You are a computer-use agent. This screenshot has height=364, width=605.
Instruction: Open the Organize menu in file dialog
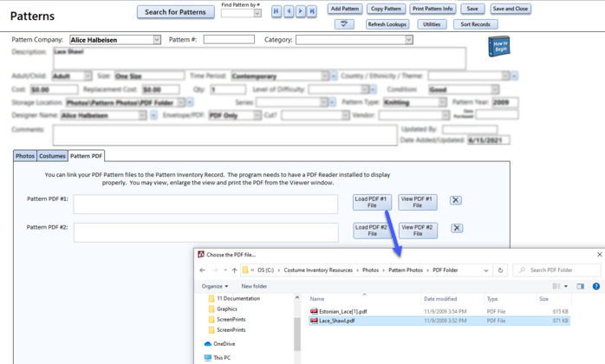tap(215, 286)
